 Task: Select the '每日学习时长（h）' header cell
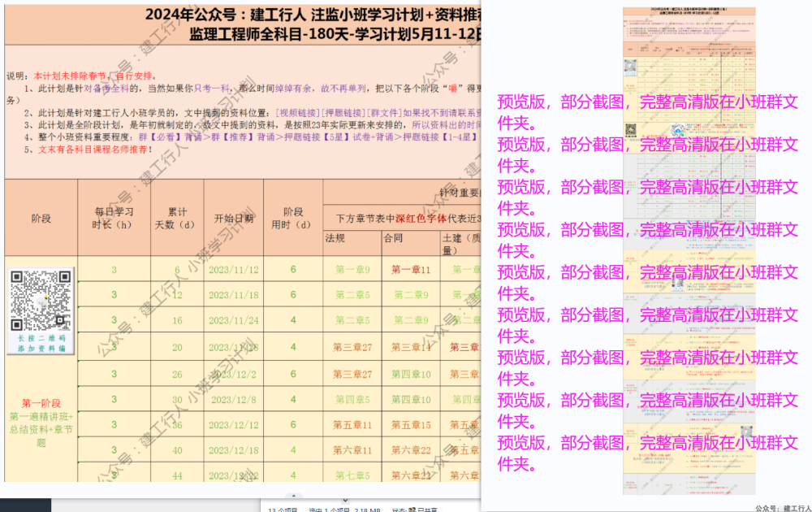point(114,218)
